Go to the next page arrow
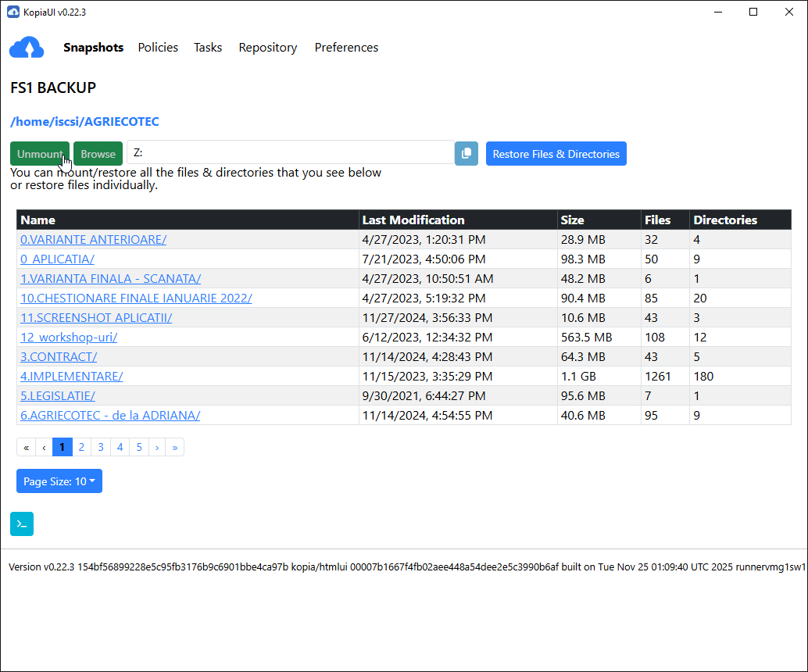The width and height of the screenshot is (808, 672). pos(157,447)
